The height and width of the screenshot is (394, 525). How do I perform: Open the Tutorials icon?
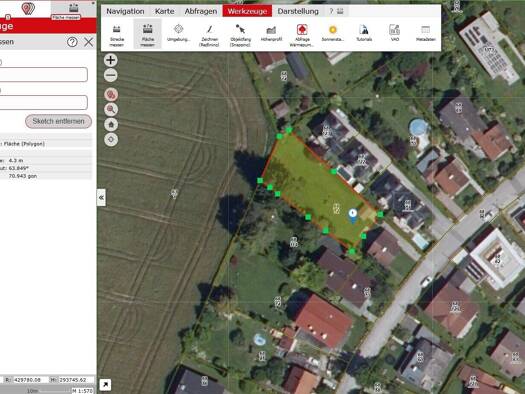(364, 33)
